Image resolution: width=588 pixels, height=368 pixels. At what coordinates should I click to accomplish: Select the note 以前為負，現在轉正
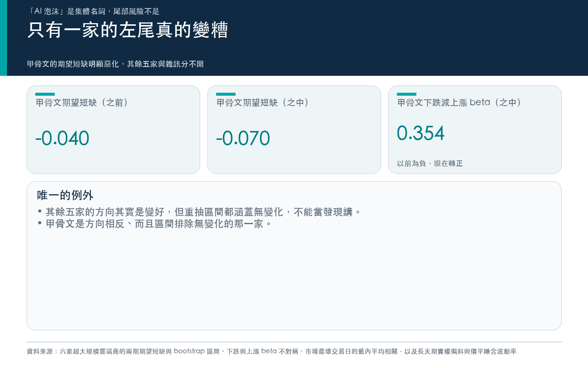[x=430, y=163]
